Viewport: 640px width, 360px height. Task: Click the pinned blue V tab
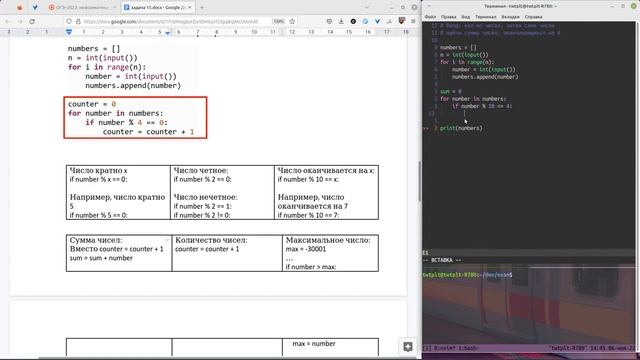[35, 7]
